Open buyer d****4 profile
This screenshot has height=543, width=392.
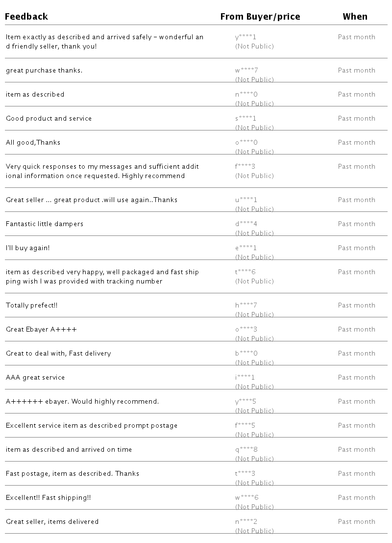point(246,224)
